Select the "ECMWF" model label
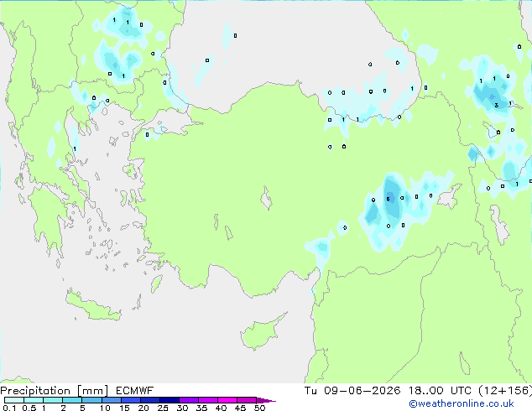This screenshot has height=411, width=532. tap(135, 391)
